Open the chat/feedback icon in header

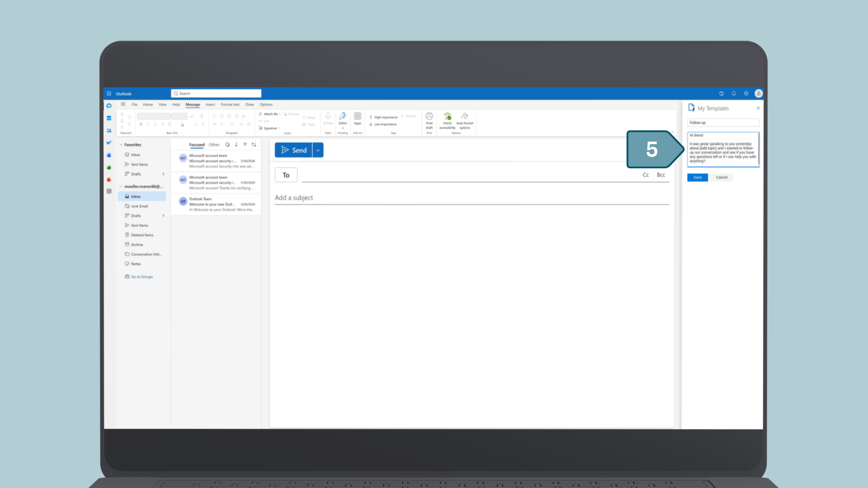[721, 93]
